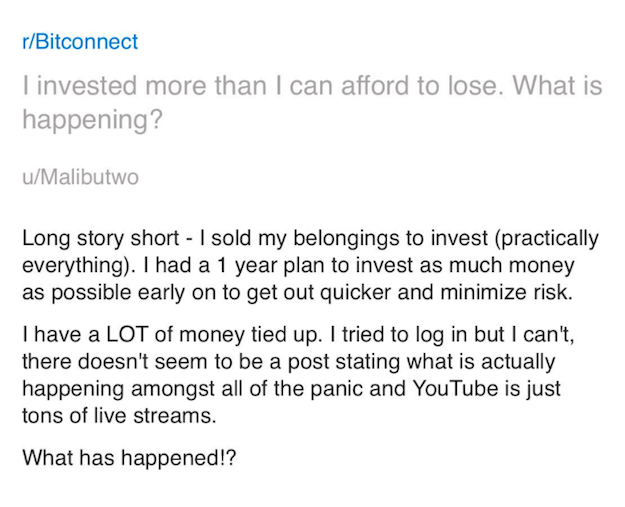Viewport: 625px width, 507px height.
Task: Click the phrase "minimize risk."
Action: tap(507, 292)
